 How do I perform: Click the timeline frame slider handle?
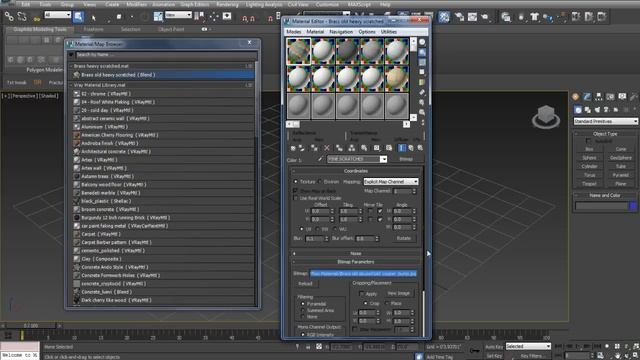31,326
